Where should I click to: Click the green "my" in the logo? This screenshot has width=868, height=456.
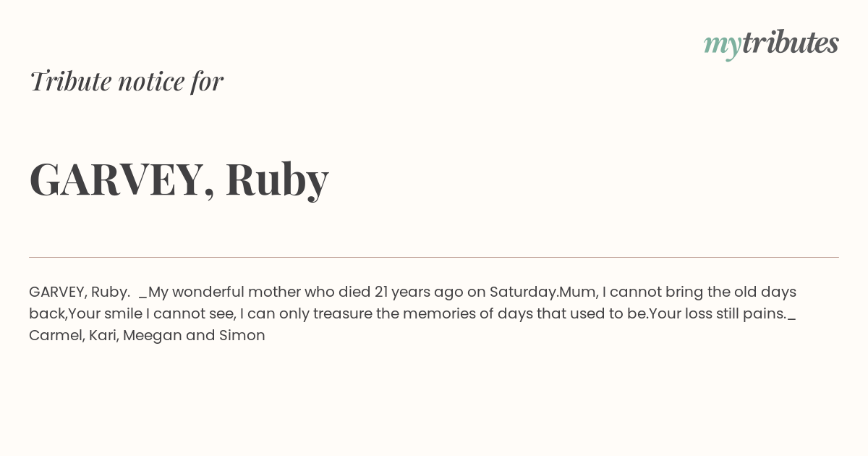coord(723,46)
